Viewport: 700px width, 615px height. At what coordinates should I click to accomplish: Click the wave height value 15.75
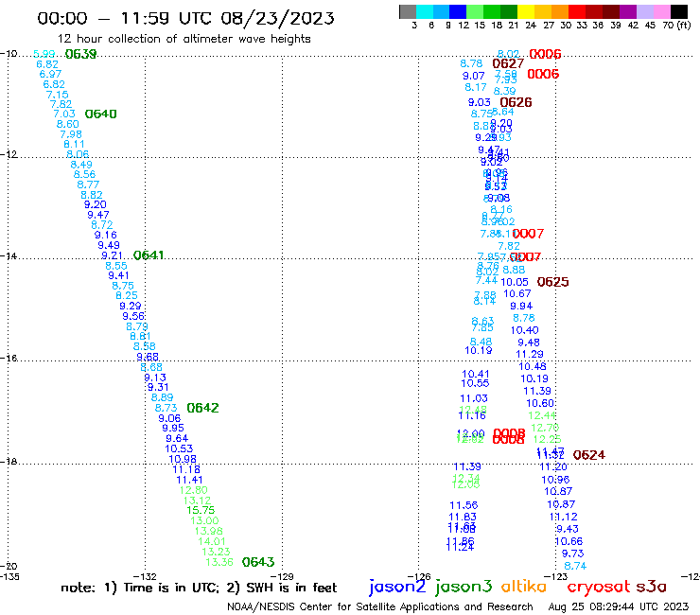click(x=201, y=511)
